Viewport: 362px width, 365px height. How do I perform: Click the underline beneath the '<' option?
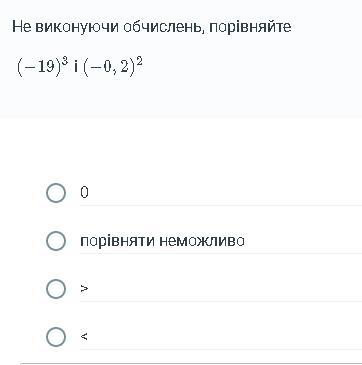(x=221, y=349)
